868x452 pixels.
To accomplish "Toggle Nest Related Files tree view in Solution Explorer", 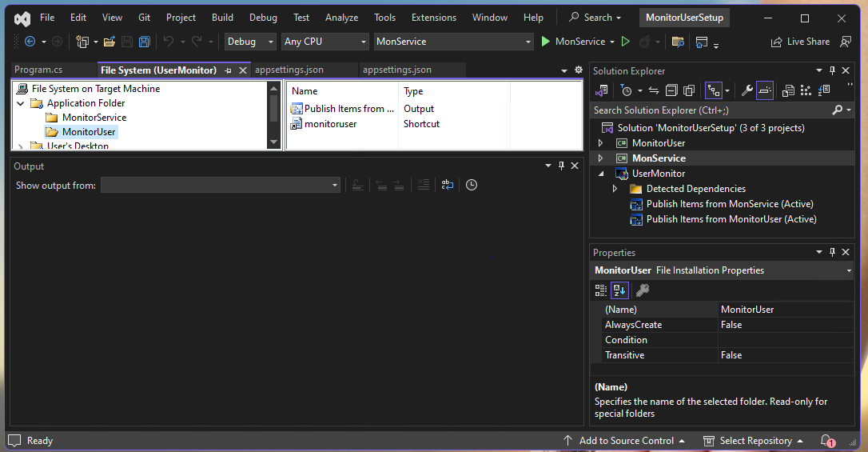I will pos(714,90).
